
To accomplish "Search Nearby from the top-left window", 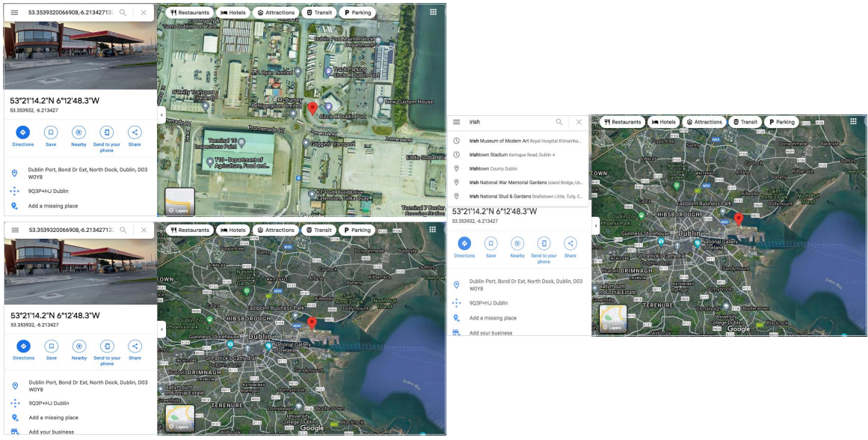I will pyautogui.click(x=79, y=136).
